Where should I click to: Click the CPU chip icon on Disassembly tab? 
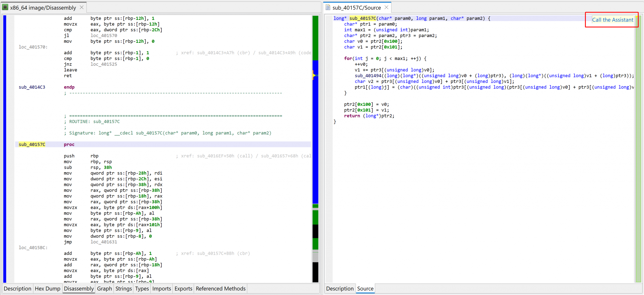click(x=5, y=7)
